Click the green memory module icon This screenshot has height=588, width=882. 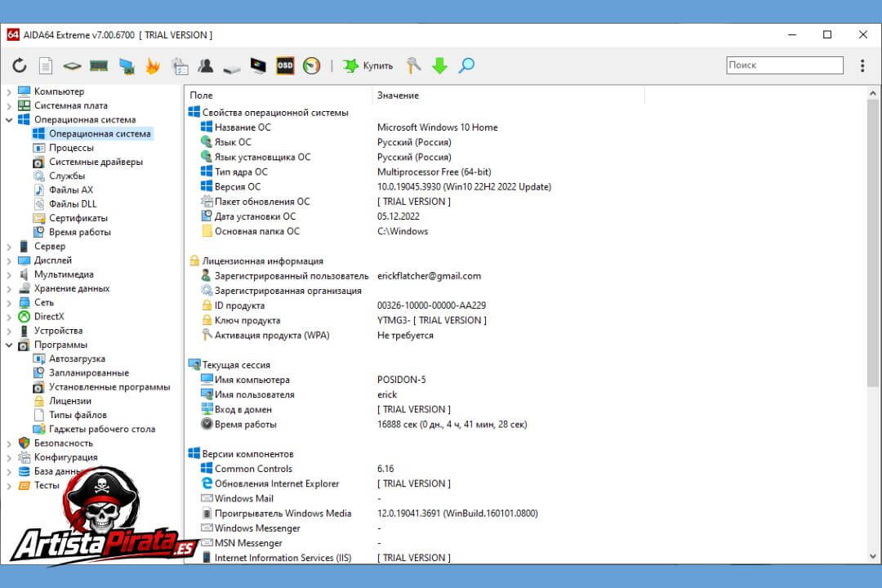click(99, 66)
